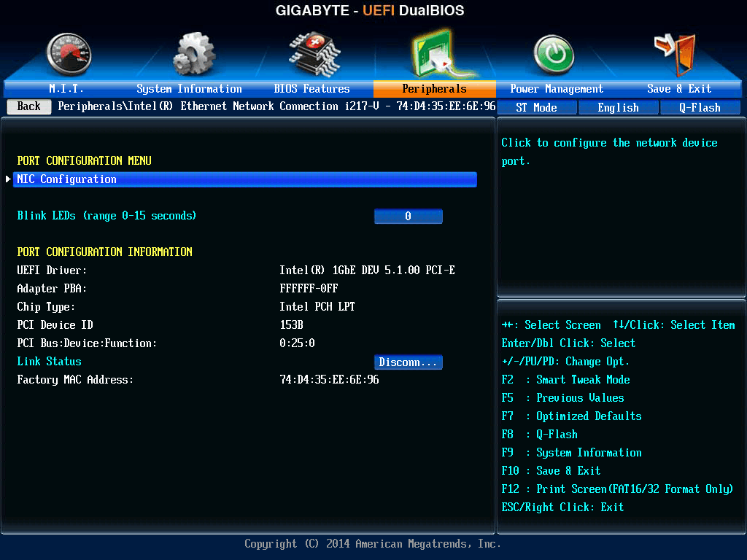The height and width of the screenshot is (560, 747).
Task: Click the PCI Bus:Device:Function: label
Action: click(88, 343)
